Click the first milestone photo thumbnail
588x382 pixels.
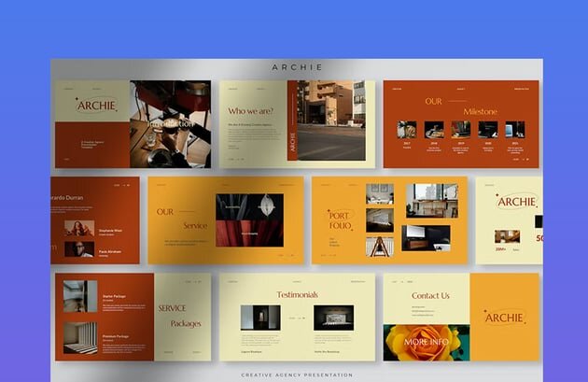(x=407, y=130)
